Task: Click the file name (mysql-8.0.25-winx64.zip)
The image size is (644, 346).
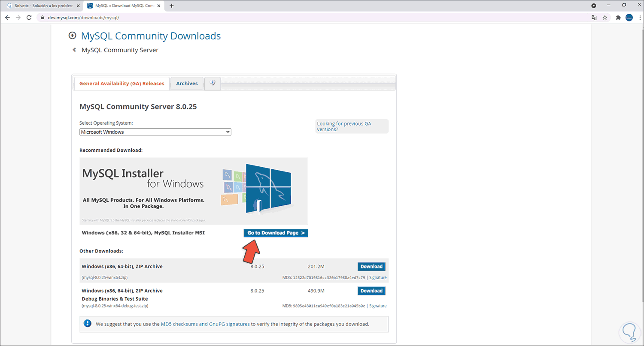Action: click(x=104, y=277)
